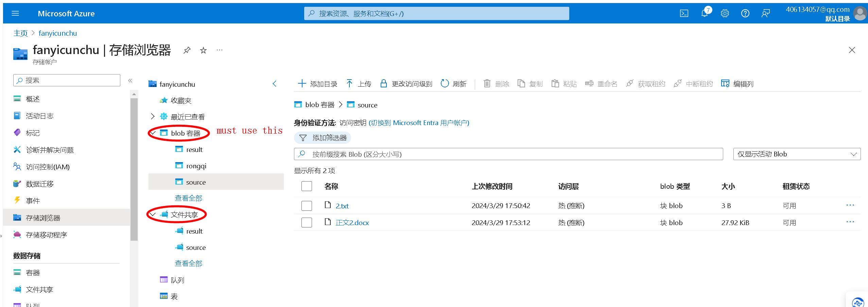Screen dimensions: 868x307
Task: Click the 粘贴 paste toolbar button
Action: 564,84
